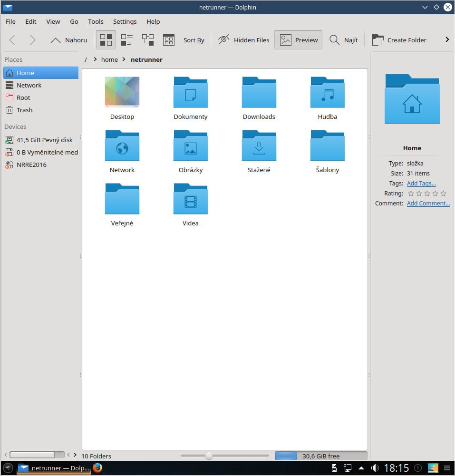The image size is (455, 476).
Task: Select 41,5 GiB Pevný disk device
Action: pos(41,140)
